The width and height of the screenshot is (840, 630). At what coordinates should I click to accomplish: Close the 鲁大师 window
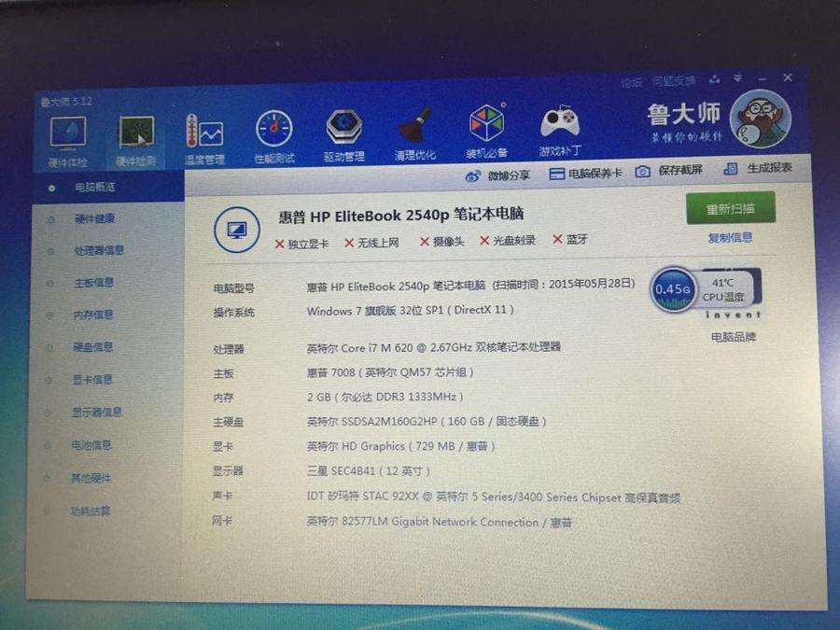coord(788,77)
